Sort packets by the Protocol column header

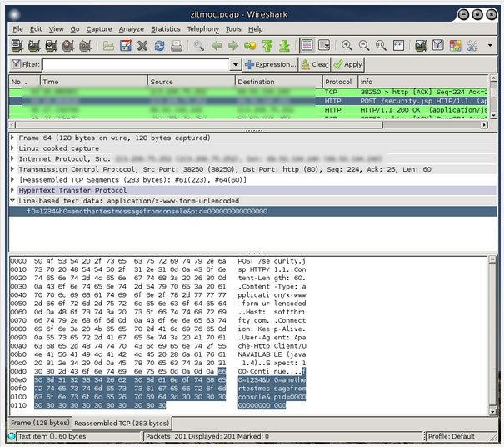click(339, 82)
